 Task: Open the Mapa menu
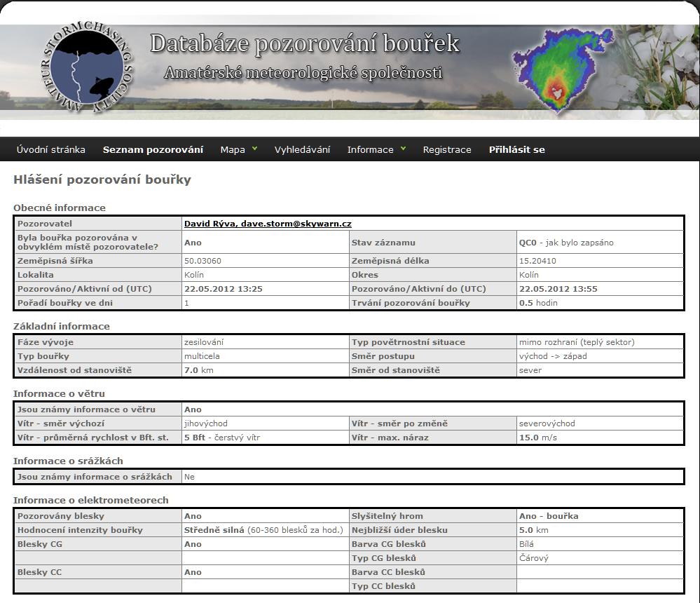(x=233, y=149)
